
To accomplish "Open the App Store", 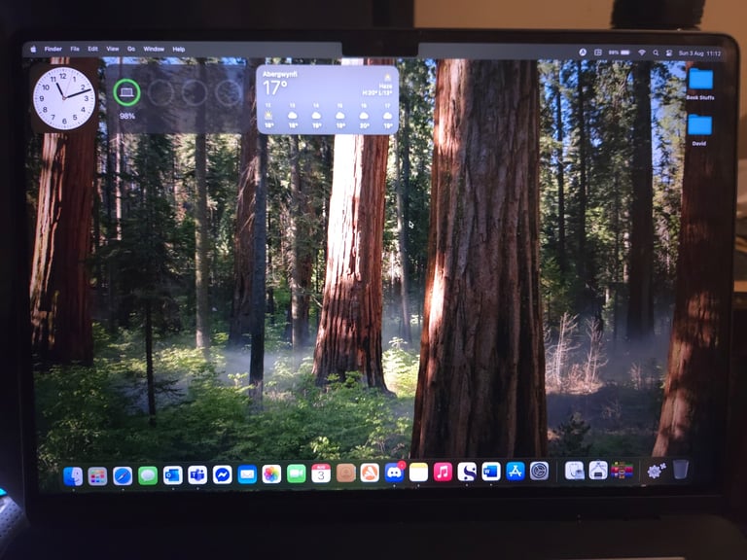I will [x=516, y=472].
